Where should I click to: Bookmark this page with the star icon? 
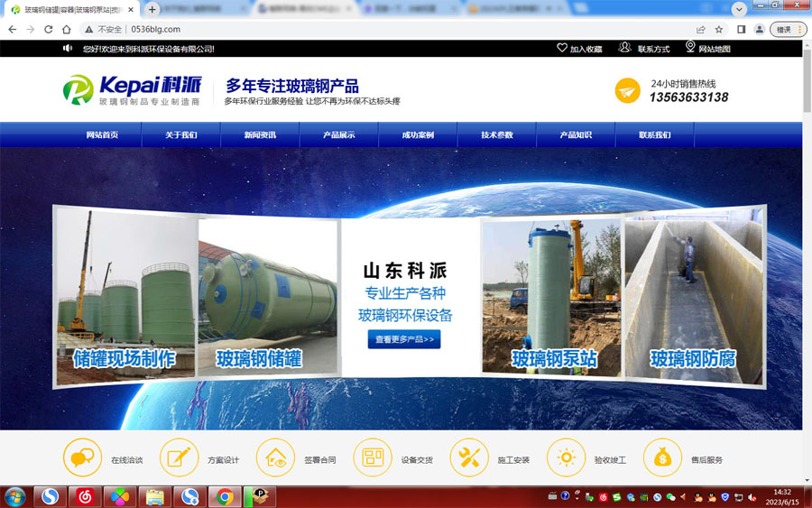719,29
